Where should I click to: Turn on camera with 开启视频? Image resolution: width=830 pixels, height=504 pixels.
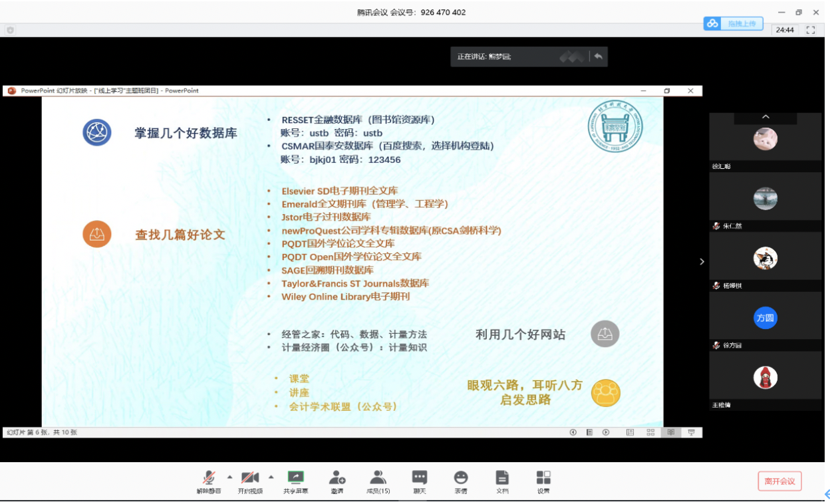click(x=250, y=481)
